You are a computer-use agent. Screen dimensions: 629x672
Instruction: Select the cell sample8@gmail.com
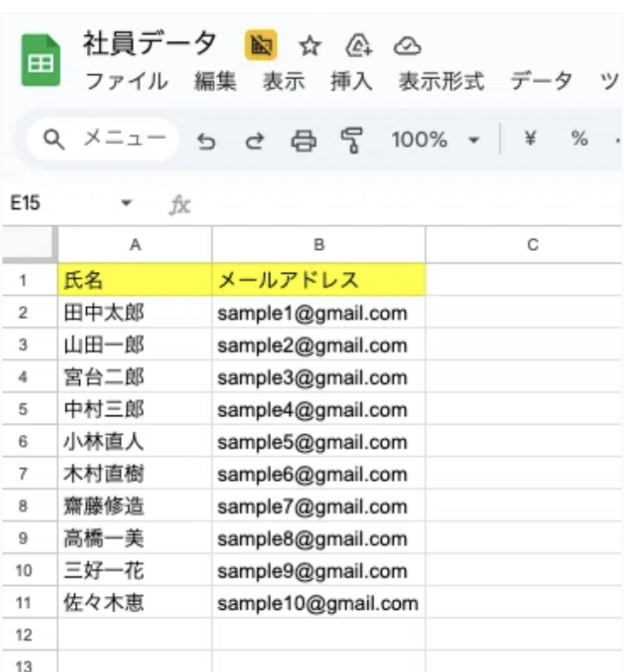[x=319, y=538]
